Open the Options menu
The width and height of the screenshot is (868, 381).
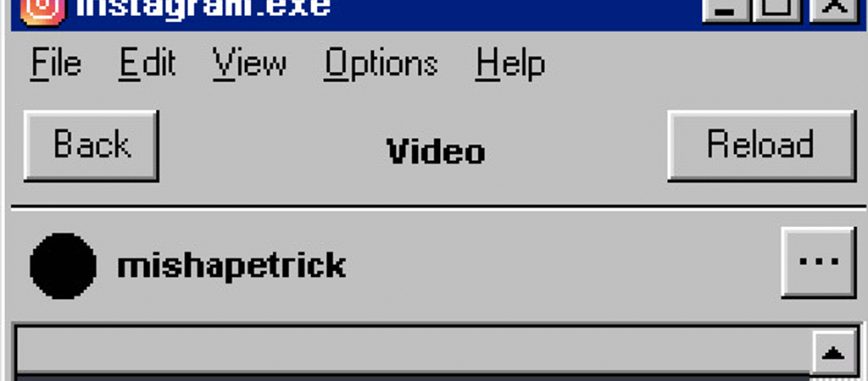pos(381,64)
